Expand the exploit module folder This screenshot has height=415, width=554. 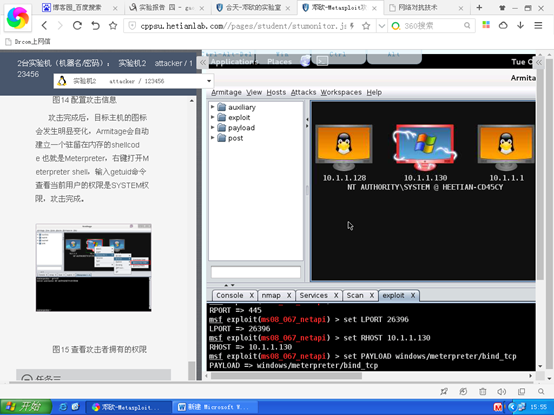coord(212,117)
